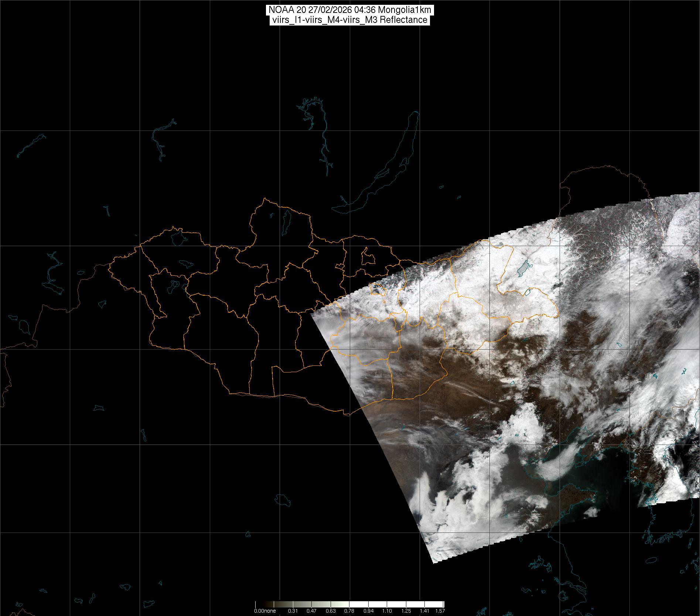Click the 0.47 colorbar tick
Screen dimensions: 700x616
[x=312, y=611]
